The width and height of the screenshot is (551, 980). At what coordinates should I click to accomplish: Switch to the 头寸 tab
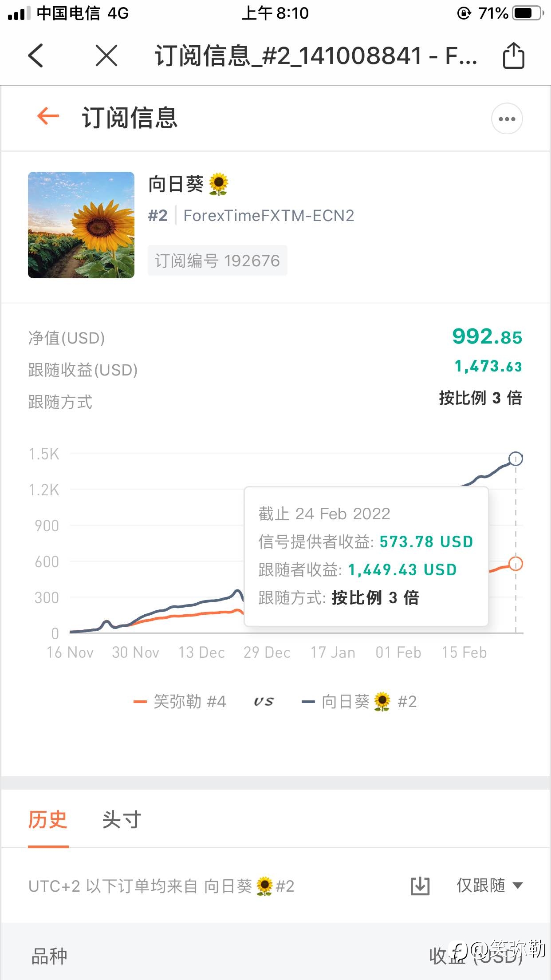coord(122,819)
